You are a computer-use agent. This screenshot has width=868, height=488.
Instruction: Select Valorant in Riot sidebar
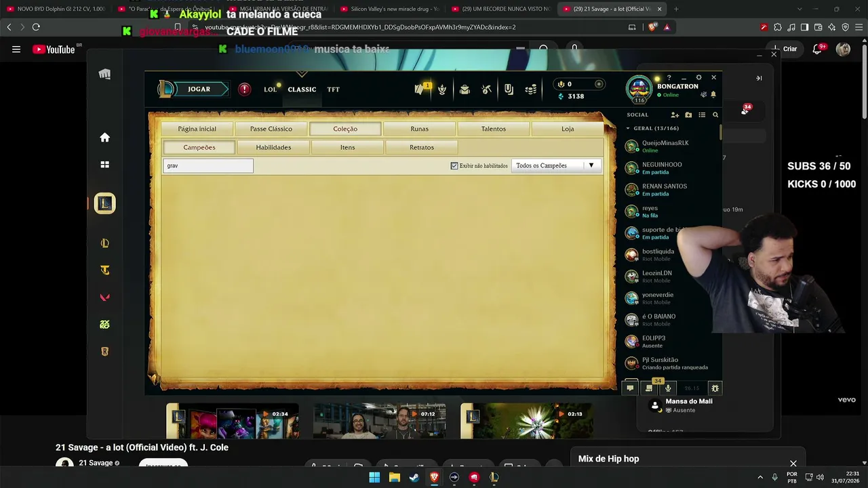tap(104, 298)
